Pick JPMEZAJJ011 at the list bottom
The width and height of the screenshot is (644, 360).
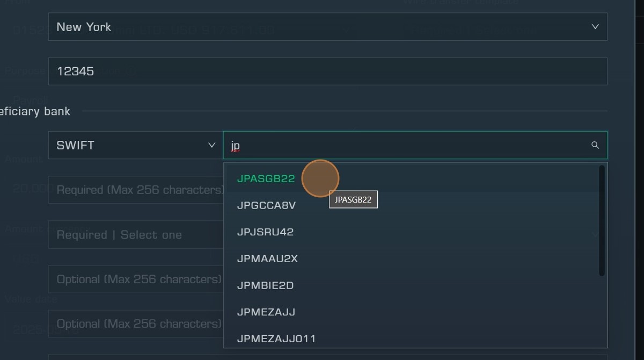click(276, 339)
